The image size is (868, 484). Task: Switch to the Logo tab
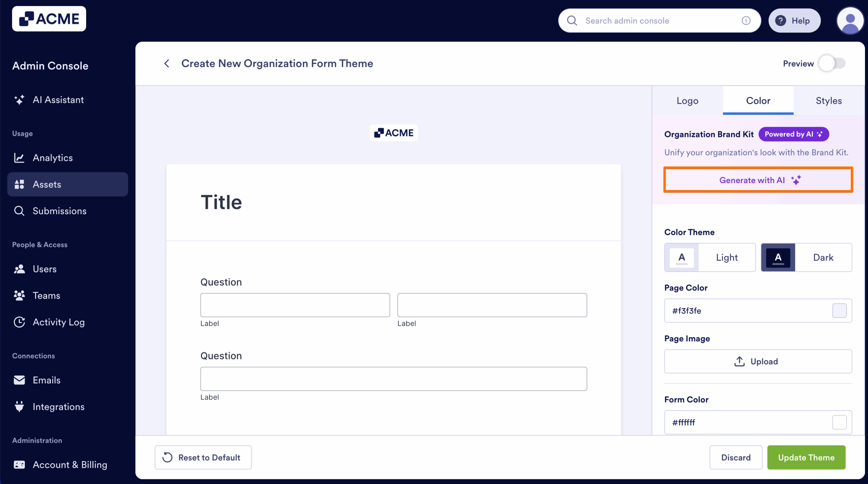point(687,100)
